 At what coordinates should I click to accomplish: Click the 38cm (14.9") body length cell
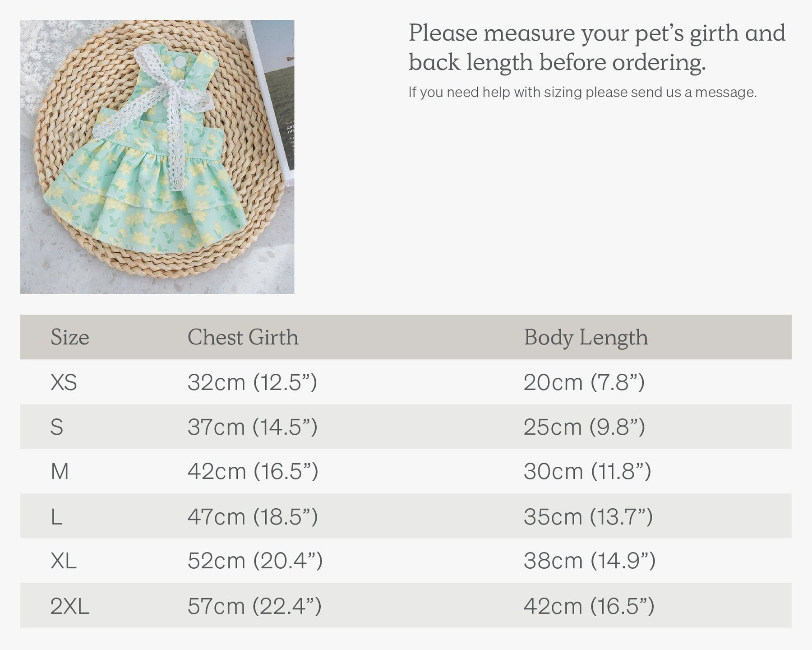[589, 561]
